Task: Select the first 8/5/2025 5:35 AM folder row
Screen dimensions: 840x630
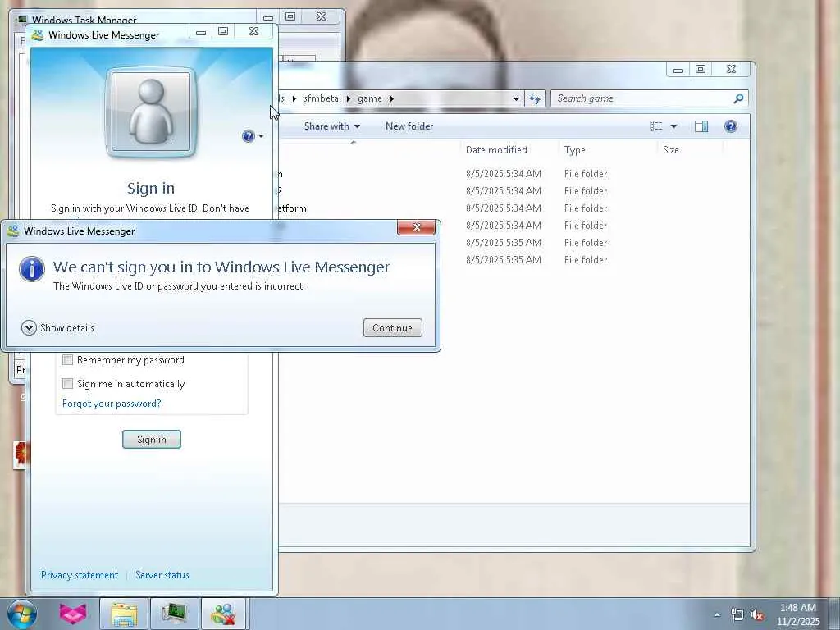Action: (x=504, y=243)
